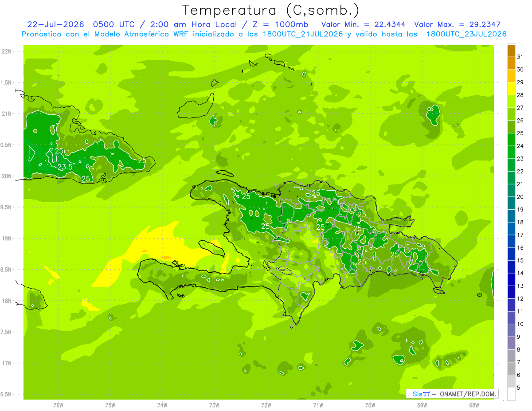Click the colorbar label "5"
The image size is (532, 411).
coord(519,388)
